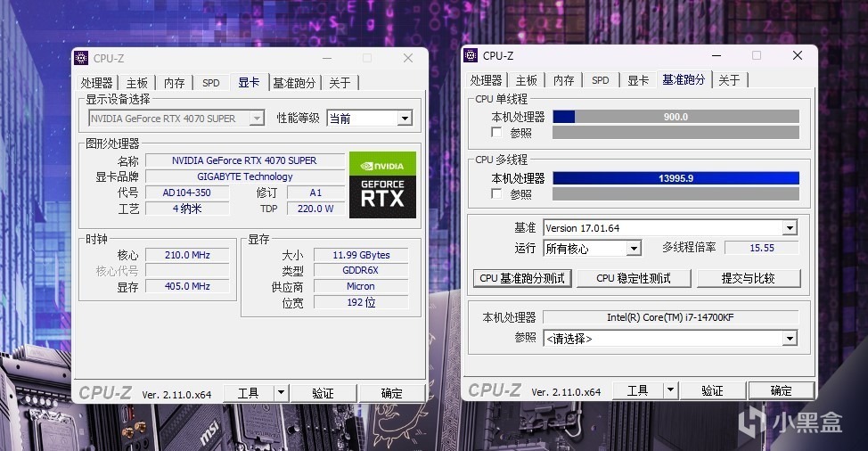
Task: Click the NVIDIA GeForce RTX logo
Action: (382, 184)
